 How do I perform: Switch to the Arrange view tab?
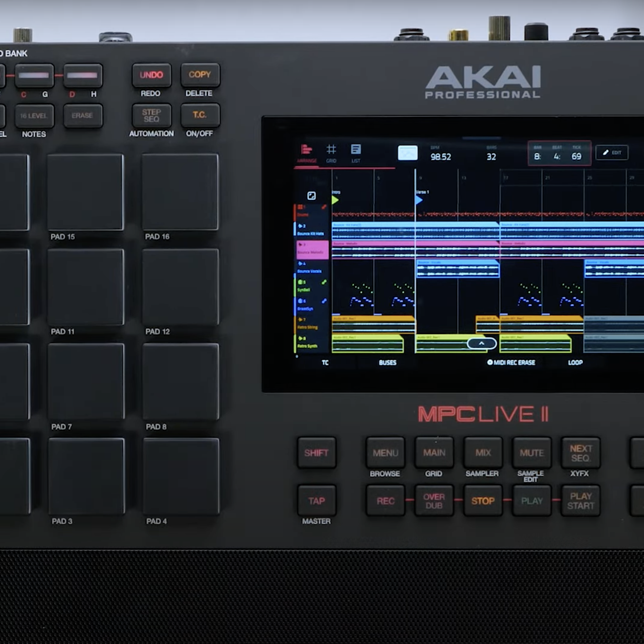tap(307, 154)
